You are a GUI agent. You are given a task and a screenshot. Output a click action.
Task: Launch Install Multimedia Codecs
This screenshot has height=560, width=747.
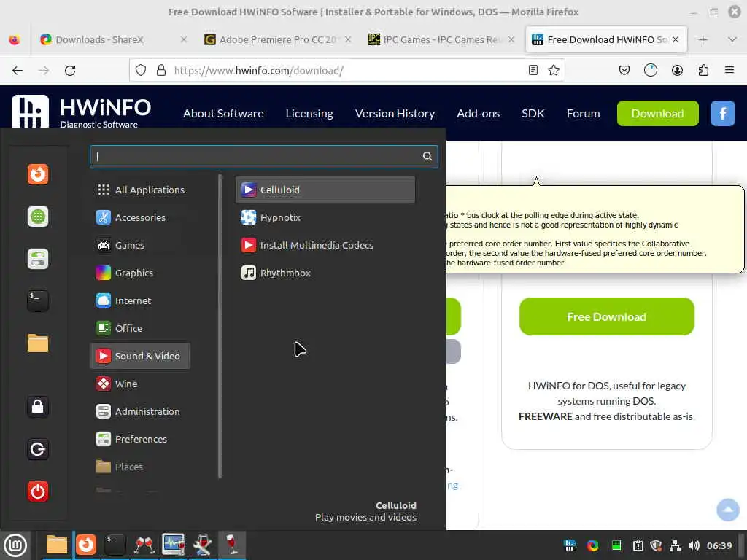325,245
